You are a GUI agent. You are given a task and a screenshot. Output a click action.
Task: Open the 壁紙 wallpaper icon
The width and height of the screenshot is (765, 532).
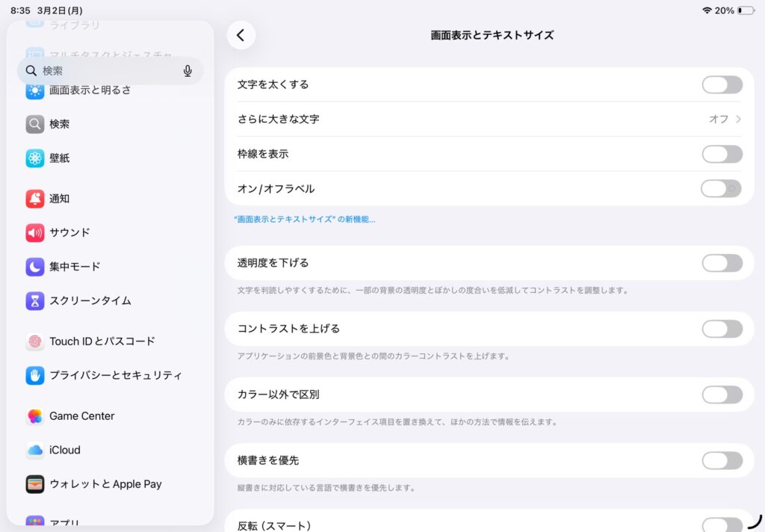pyautogui.click(x=35, y=158)
